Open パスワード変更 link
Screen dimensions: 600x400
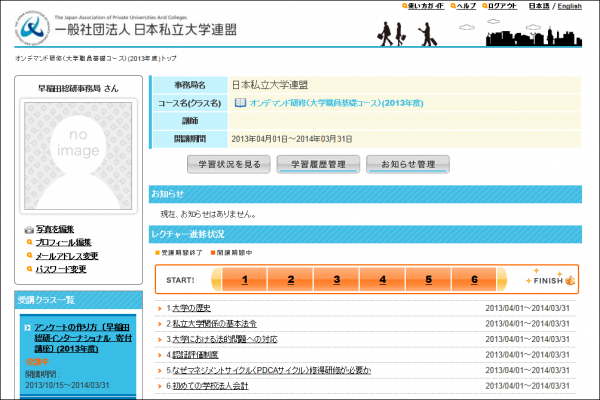[61, 269]
